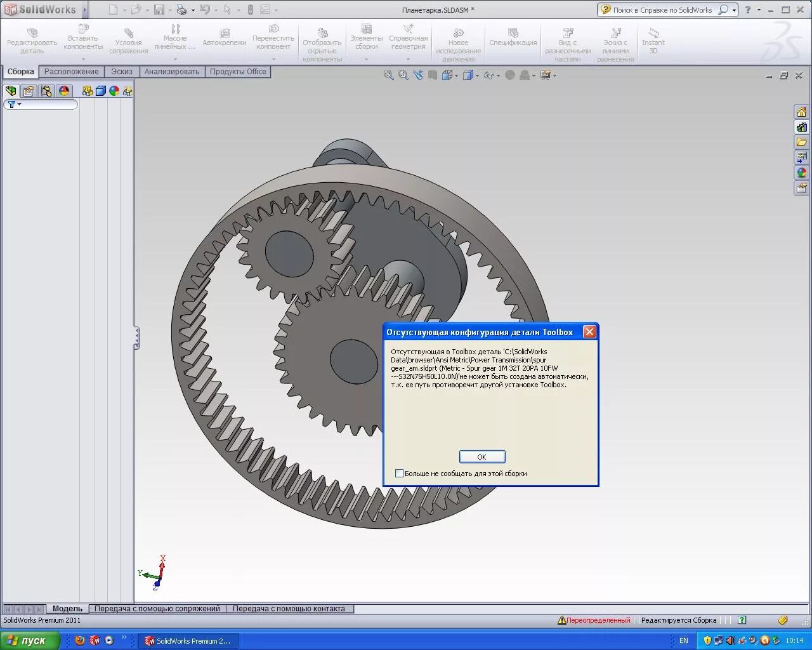812x650 pixels.
Task: Click the Save diskette icon
Action: [x=159, y=10]
